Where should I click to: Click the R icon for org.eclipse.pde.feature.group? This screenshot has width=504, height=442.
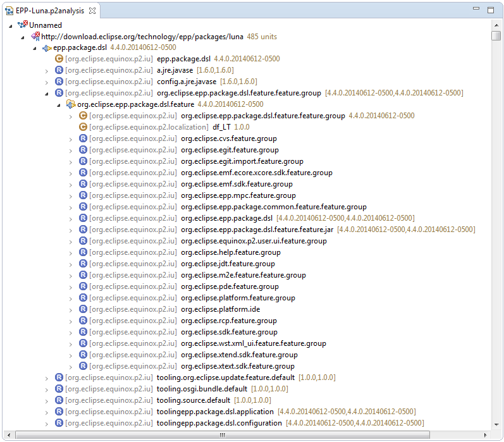[83, 286]
